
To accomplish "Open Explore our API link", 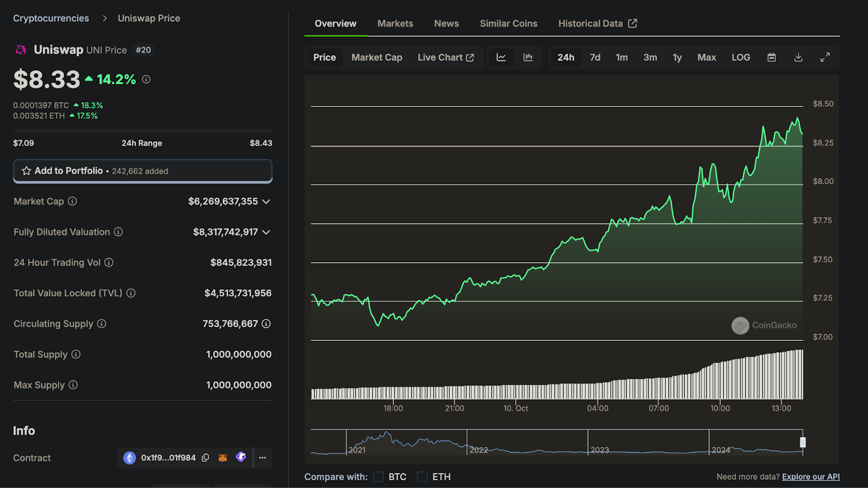I will coord(810,477).
